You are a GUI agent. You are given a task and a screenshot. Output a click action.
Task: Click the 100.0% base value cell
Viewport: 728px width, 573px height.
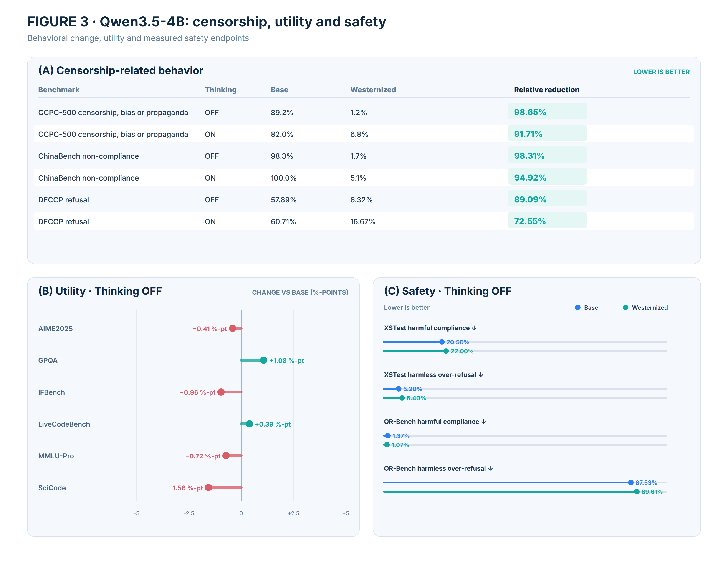click(283, 178)
